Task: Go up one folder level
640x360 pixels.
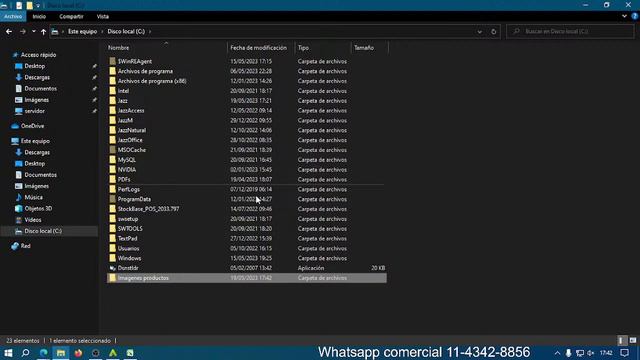Action: (x=43, y=31)
